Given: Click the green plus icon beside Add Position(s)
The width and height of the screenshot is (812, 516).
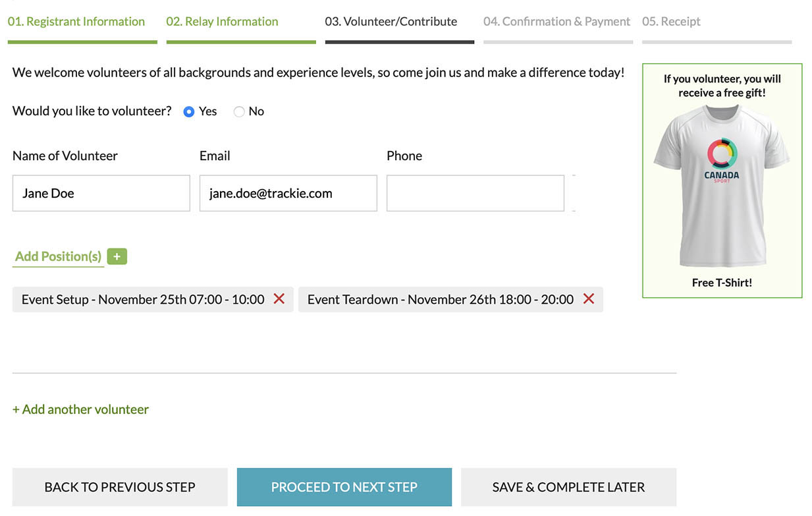Looking at the screenshot, I should pyautogui.click(x=117, y=256).
